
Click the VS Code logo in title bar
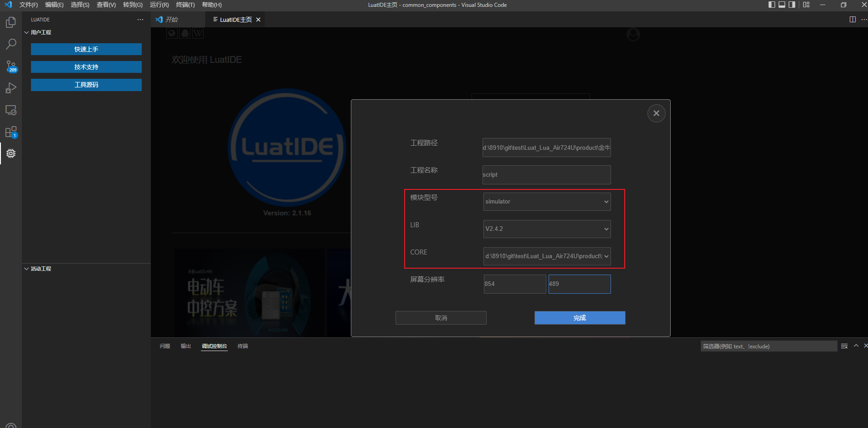pyautogui.click(x=8, y=5)
